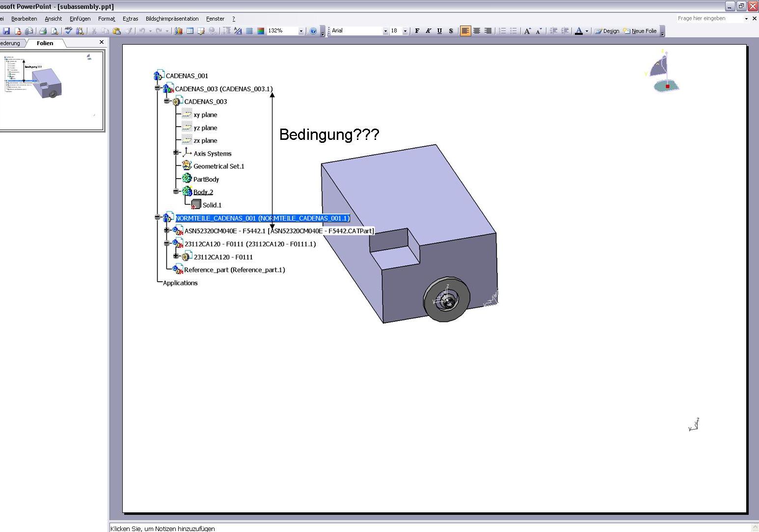Click the Expand All outline icon
This screenshot has width=759, height=532.
(227, 31)
